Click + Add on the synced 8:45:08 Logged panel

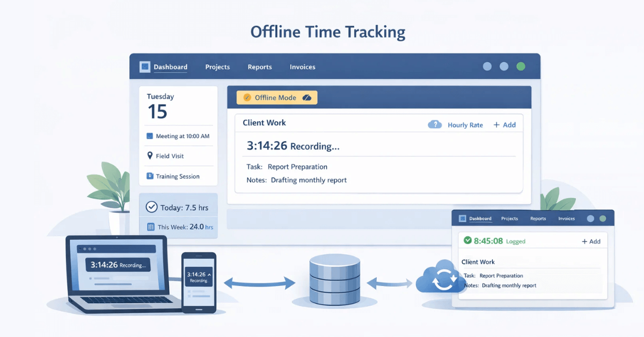[590, 241]
